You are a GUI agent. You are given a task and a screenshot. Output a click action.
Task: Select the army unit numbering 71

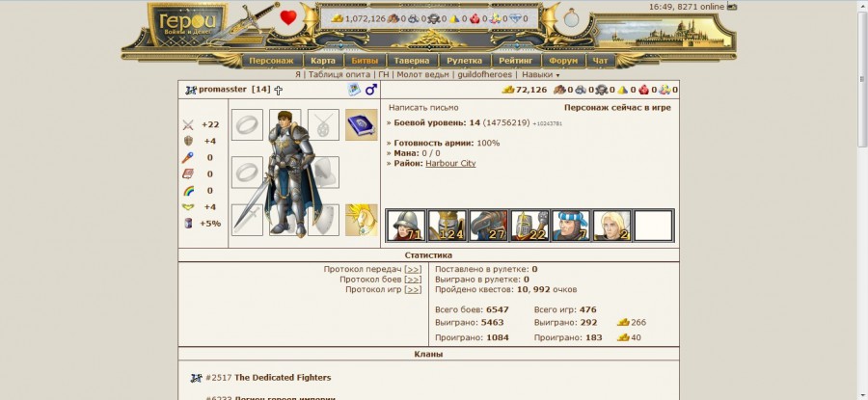406,226
